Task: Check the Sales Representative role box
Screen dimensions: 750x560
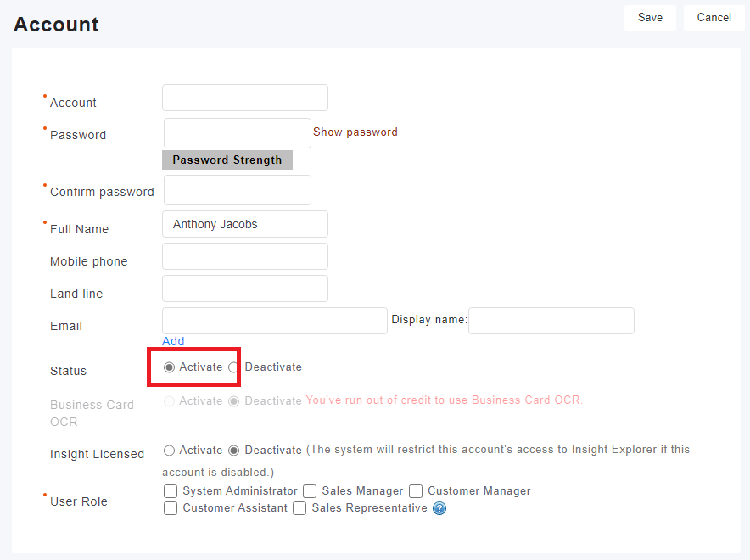Action: 299,508
